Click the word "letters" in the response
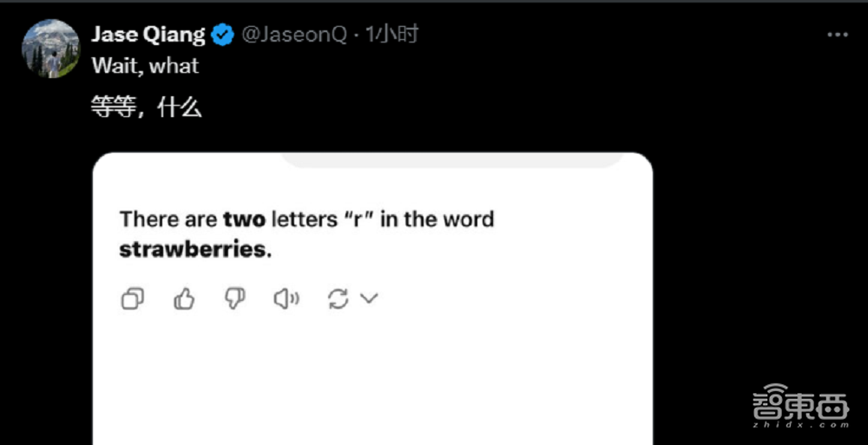Image resolution: width=868 pixels, height=445 pixels. tap(304, 219)
